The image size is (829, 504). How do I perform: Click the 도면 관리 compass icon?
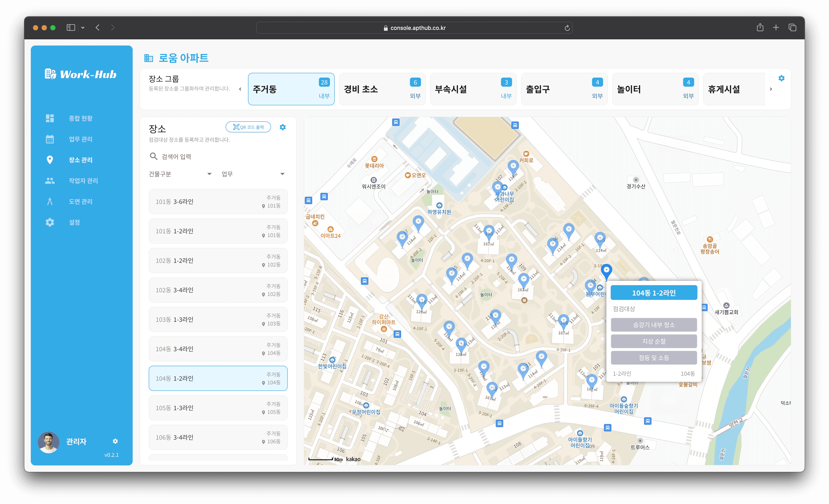50,202
